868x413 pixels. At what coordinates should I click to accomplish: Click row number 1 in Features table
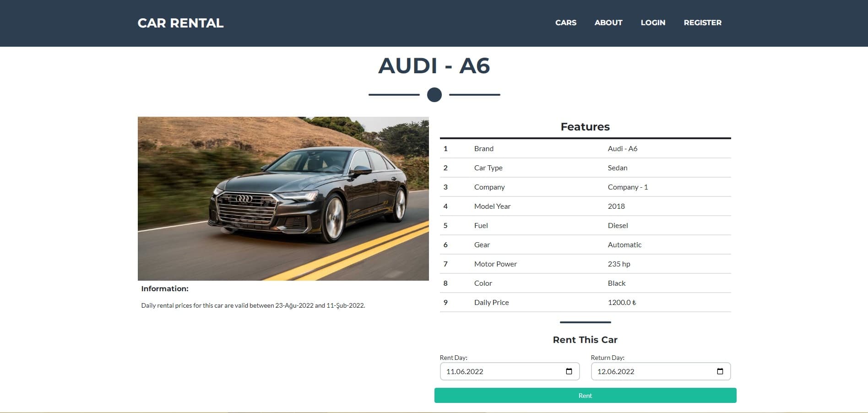pos(445,148)
